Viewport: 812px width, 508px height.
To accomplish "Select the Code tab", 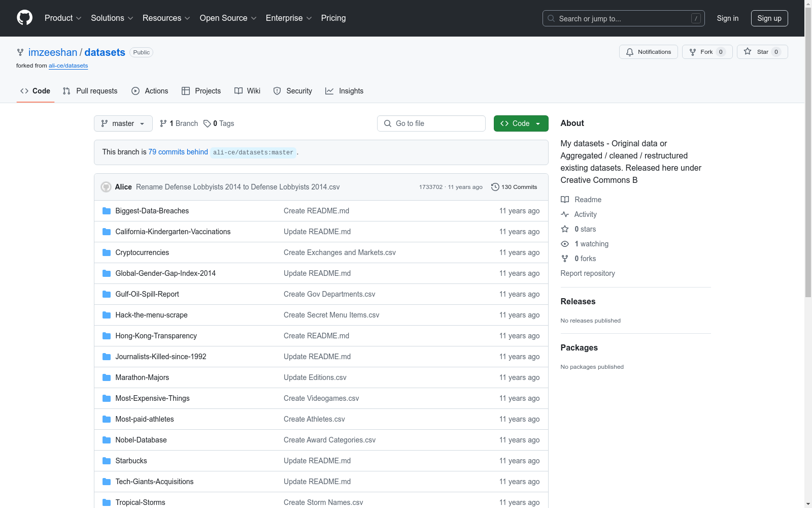I will coord(36,91).
